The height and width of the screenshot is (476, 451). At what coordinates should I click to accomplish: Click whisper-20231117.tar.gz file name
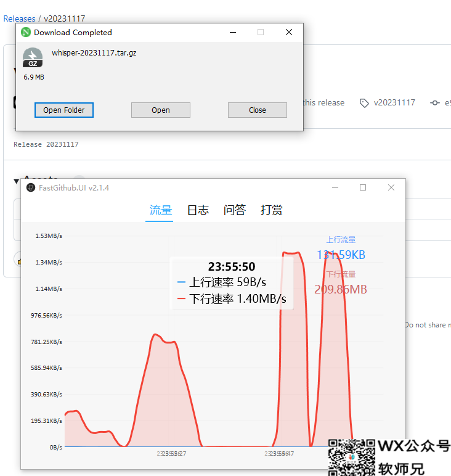point(94,53)
